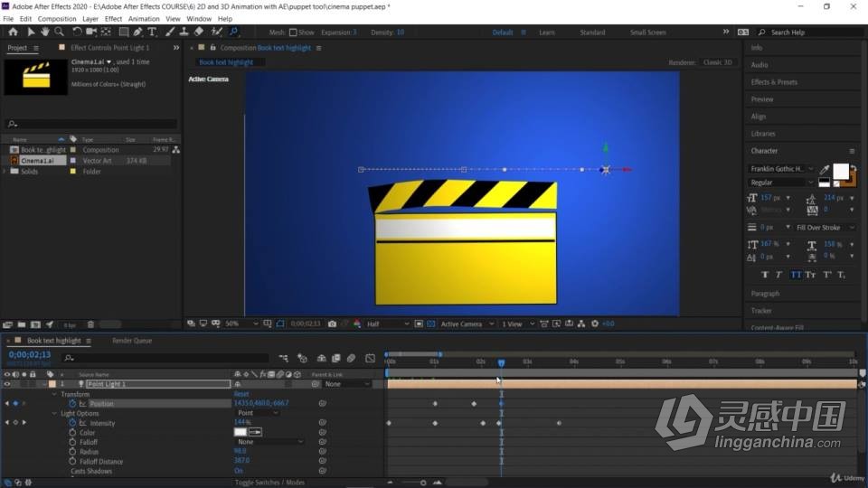
Task: Select the Roto Brush tool
Action: tap(216, 33)
